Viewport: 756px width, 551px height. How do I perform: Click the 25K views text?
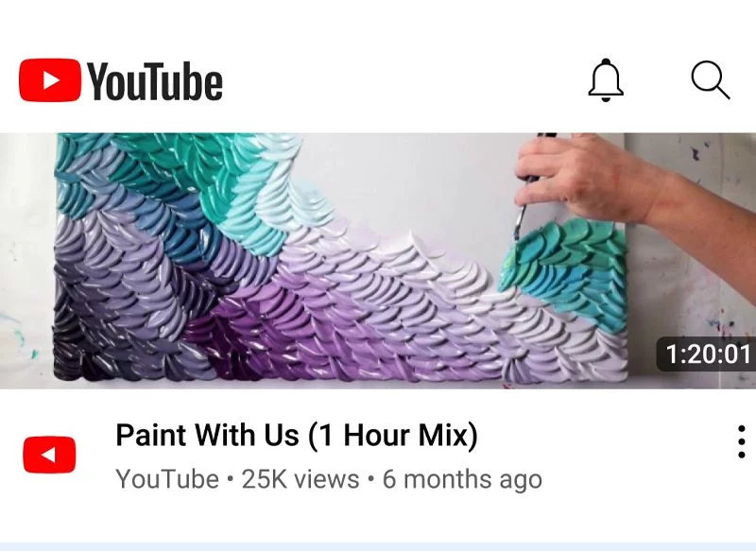tap(301, 479)
